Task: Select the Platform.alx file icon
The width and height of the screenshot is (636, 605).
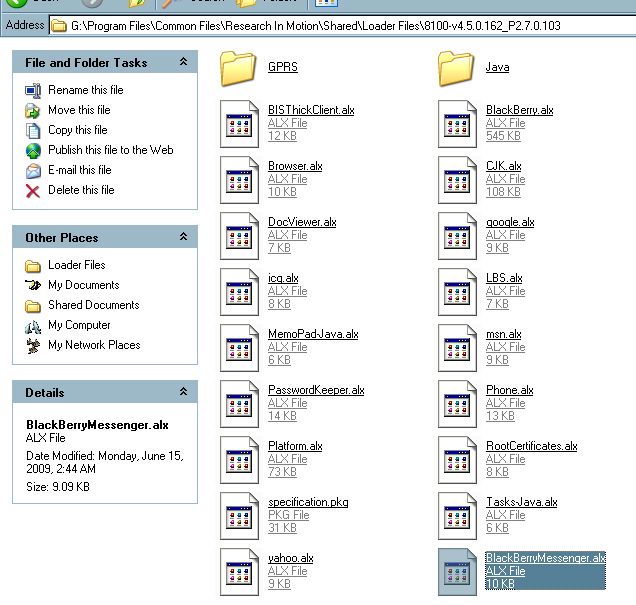Action: click(x=239, y=459)
